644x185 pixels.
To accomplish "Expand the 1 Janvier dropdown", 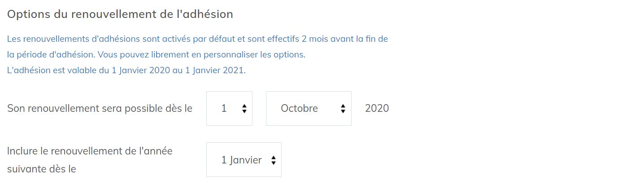I will tap(244, 160).
